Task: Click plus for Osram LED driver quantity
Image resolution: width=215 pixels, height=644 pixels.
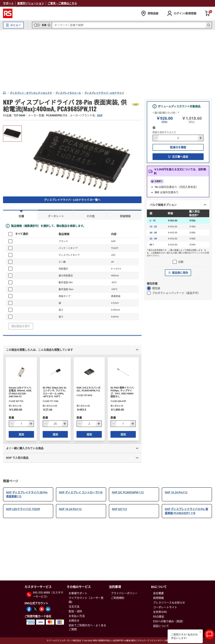Action: 31,423
